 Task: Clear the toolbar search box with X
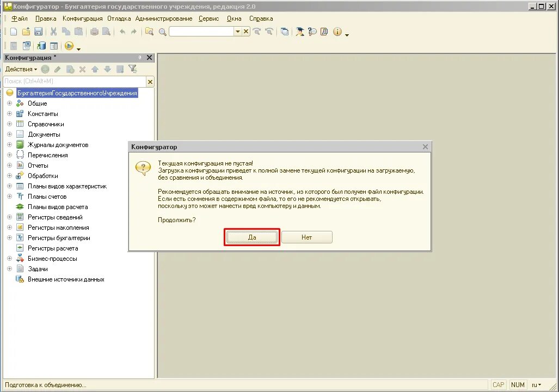tap(246, 32)
